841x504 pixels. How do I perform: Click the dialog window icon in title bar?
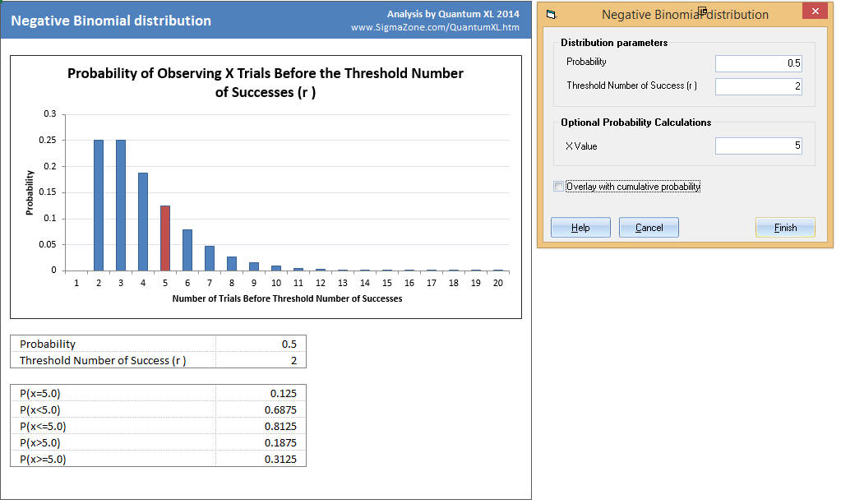coord(551,15)
